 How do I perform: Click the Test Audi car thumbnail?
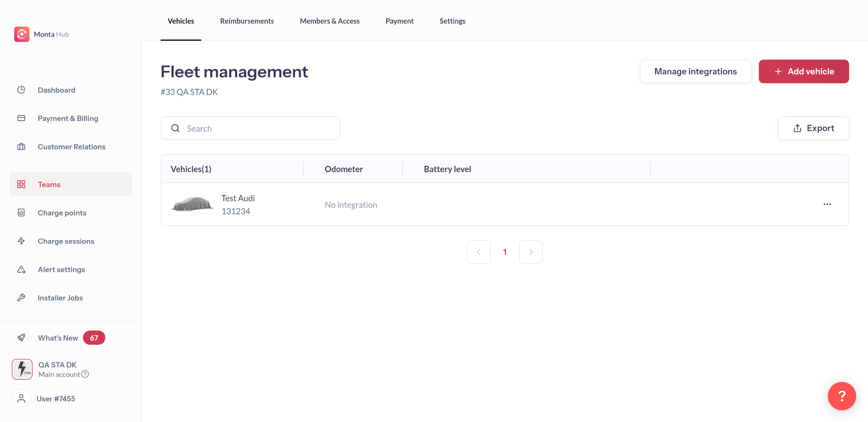192,204
